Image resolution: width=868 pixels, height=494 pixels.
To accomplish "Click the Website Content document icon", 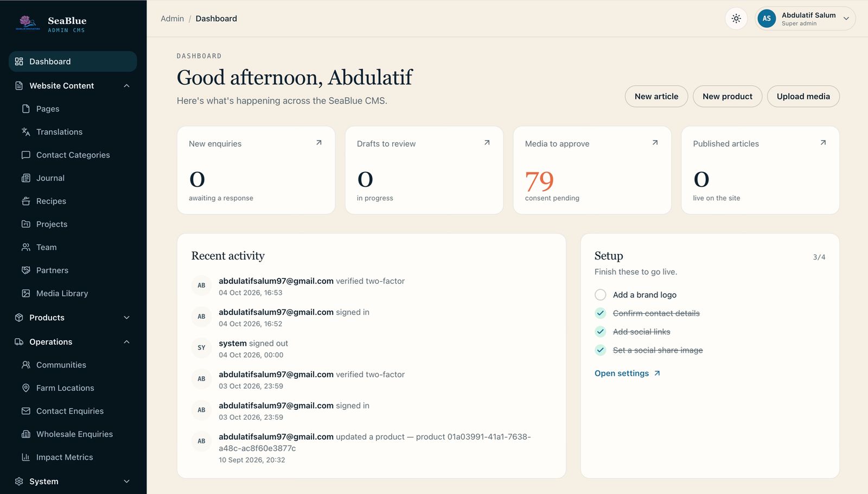I will point(19,86).
